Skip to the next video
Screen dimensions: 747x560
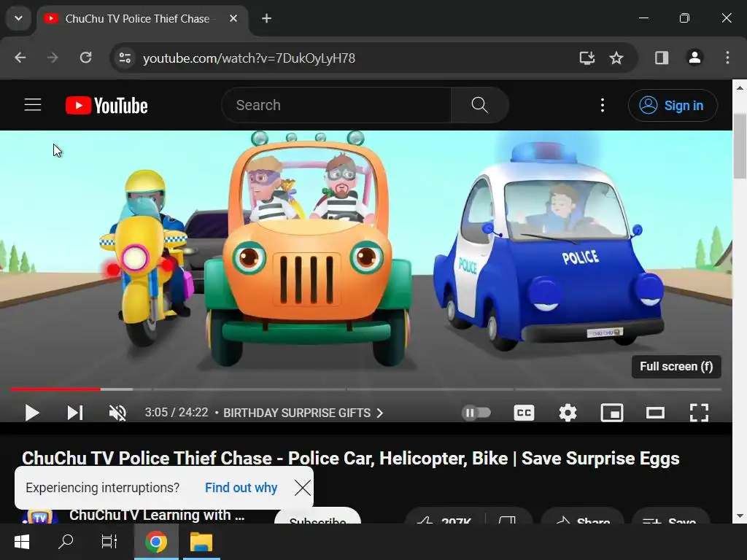(75, 413)
